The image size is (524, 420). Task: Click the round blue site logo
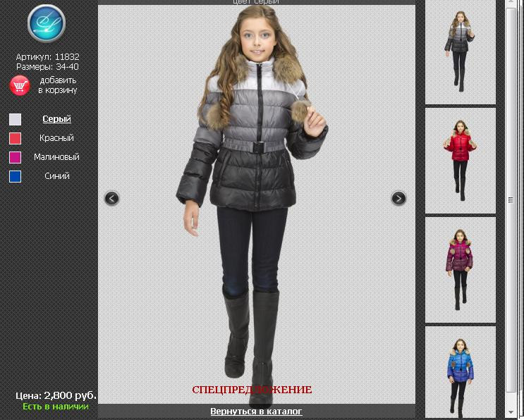click(x=47, y=23)
